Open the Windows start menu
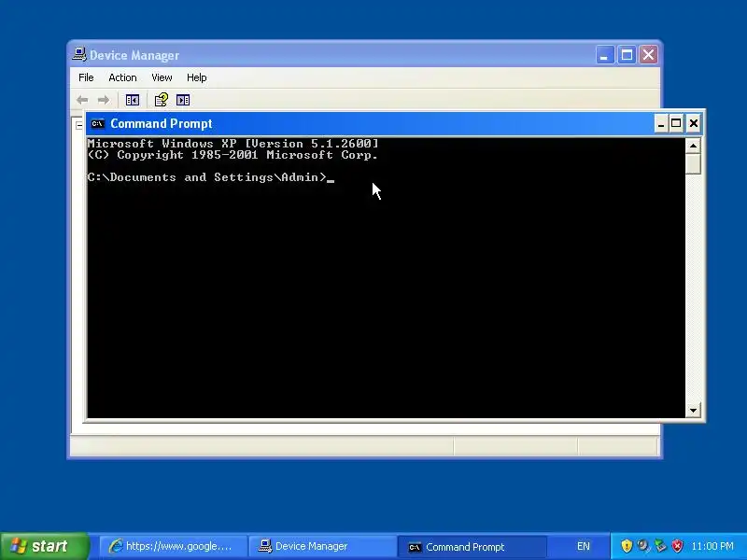Image resolution: width=747 pixels, height=560 pixels. coord(44,546)
